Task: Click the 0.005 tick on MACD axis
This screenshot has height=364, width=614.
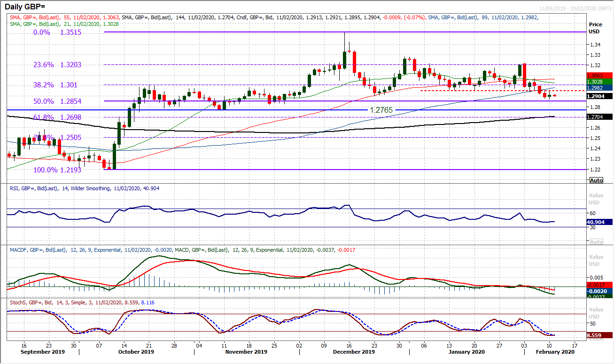Action: tap(596, 277)
